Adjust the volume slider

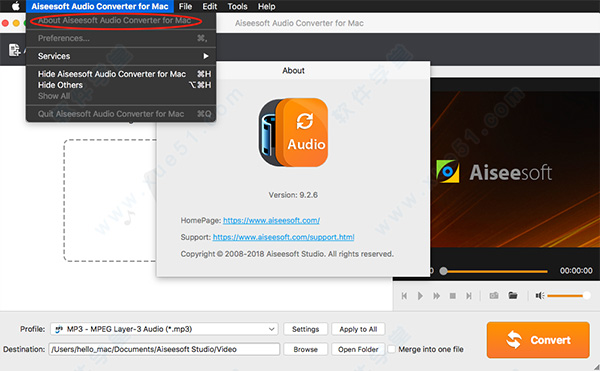[569, 295]
